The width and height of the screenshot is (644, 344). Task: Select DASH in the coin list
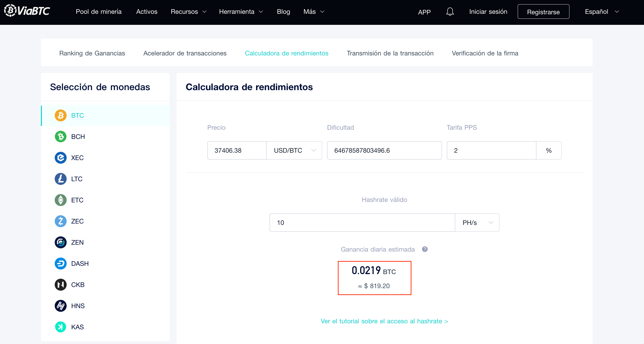[105, 264]
